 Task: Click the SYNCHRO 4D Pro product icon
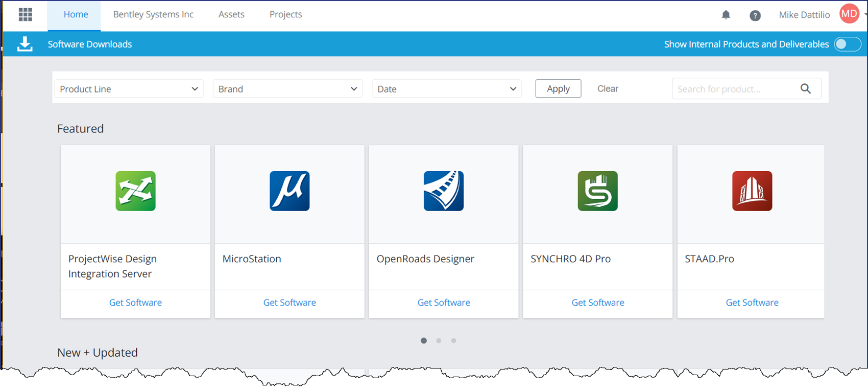(598, 191)
